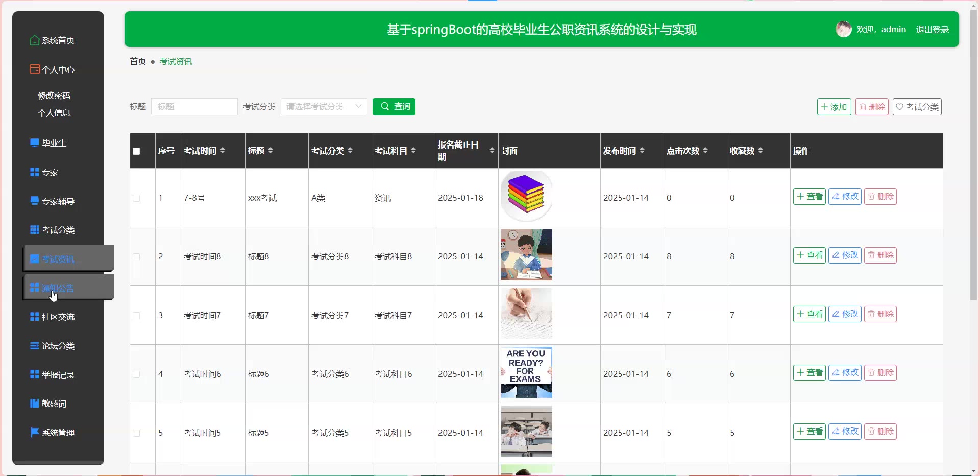Check the checkbox for row 1 xxx考试
The height and width of the screenshot is (476, 980).
pyautogui.click(x=136, y=198)
